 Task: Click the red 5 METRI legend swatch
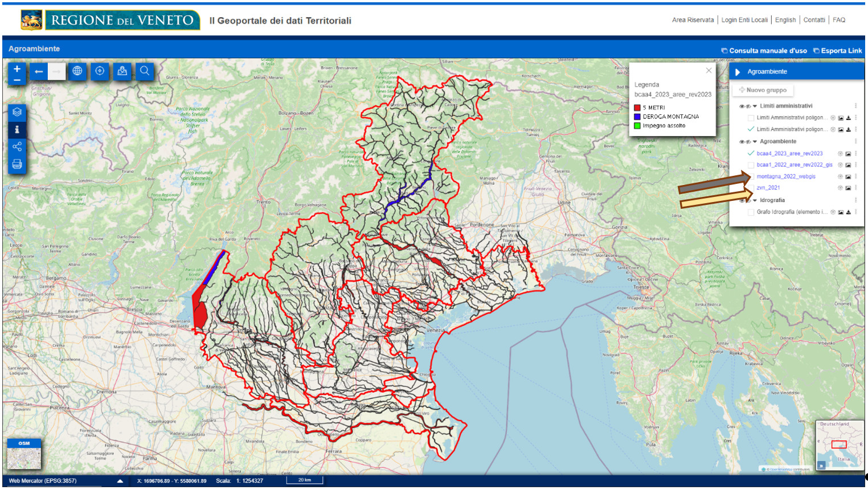pos(637,108)
